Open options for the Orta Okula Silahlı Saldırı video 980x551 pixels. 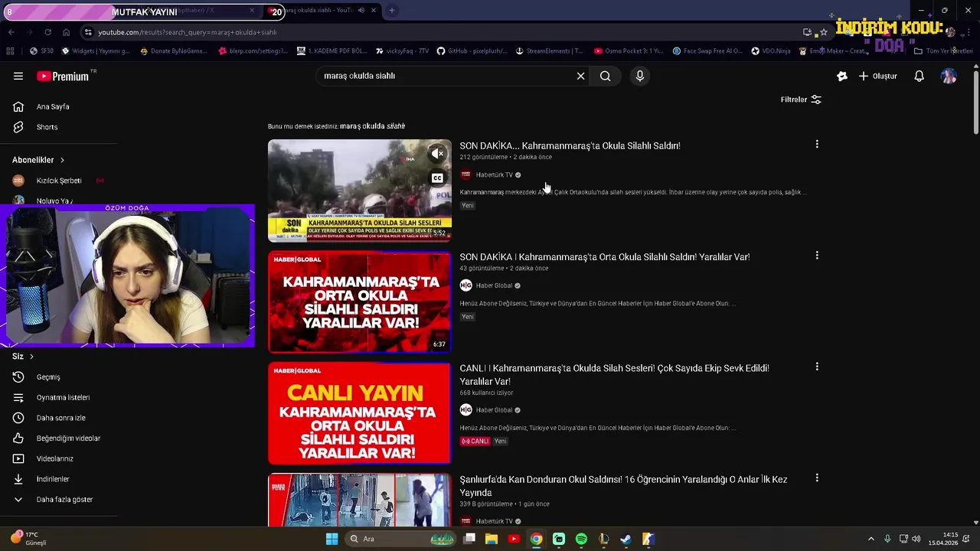click(817, 256)
